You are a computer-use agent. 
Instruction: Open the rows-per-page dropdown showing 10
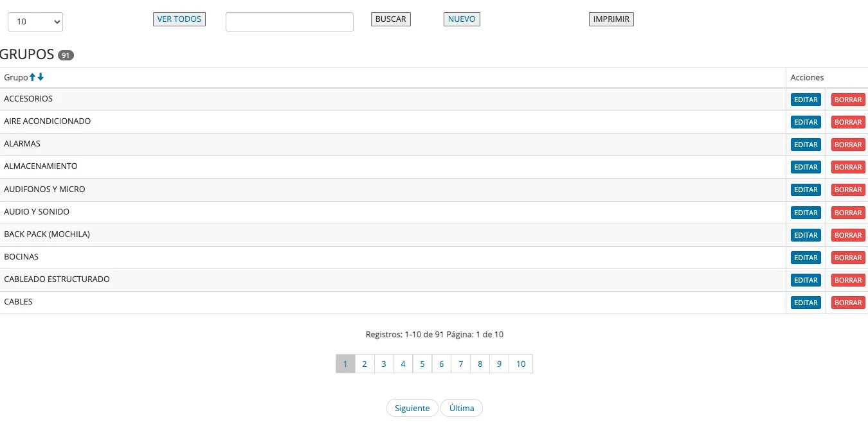[x=35, y=21]
